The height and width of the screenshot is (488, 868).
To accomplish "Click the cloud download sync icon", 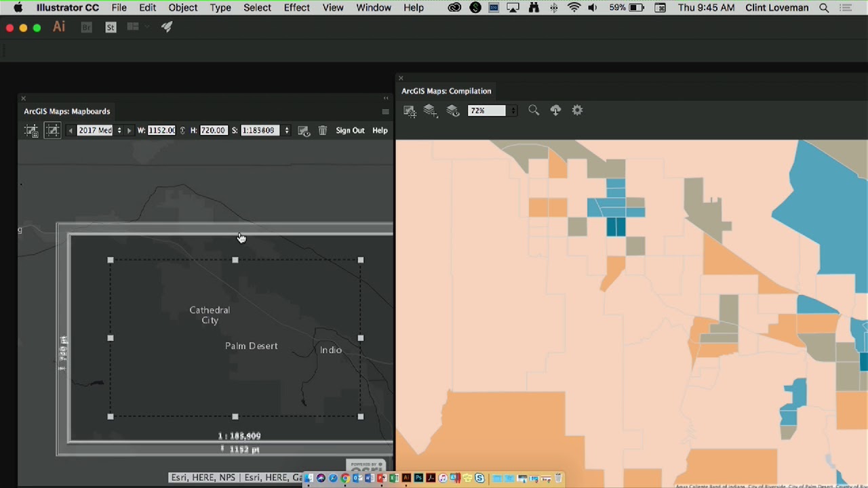I will click(x=555, y=110).
